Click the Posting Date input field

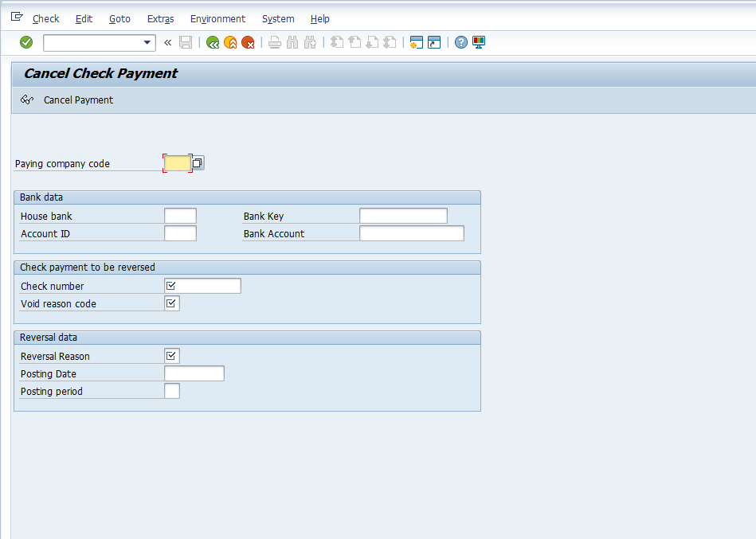(x=194, y=373)
